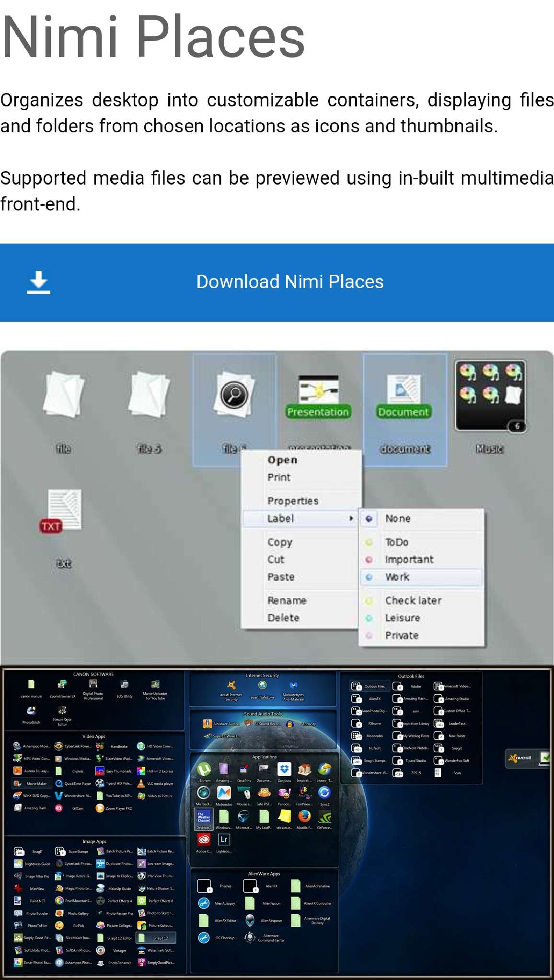Launch Zoom Player PRO icon
Viewport: 554px width, 980px height.
[x=114, y=808]
